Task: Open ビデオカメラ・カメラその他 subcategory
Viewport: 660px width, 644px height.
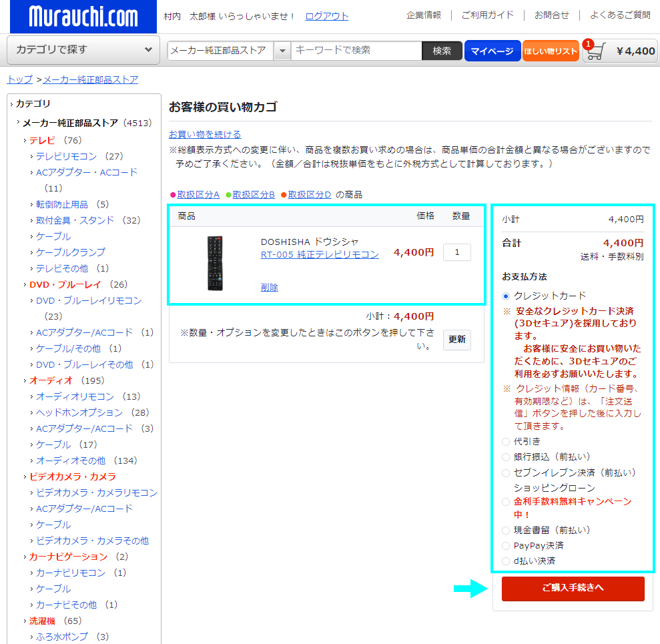Action: coord(92,541)
